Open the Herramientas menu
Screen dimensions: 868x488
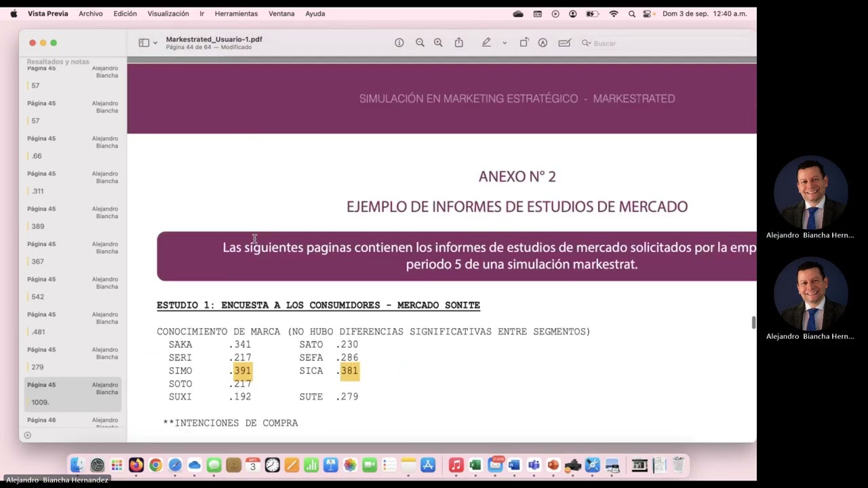click(236, 14)
